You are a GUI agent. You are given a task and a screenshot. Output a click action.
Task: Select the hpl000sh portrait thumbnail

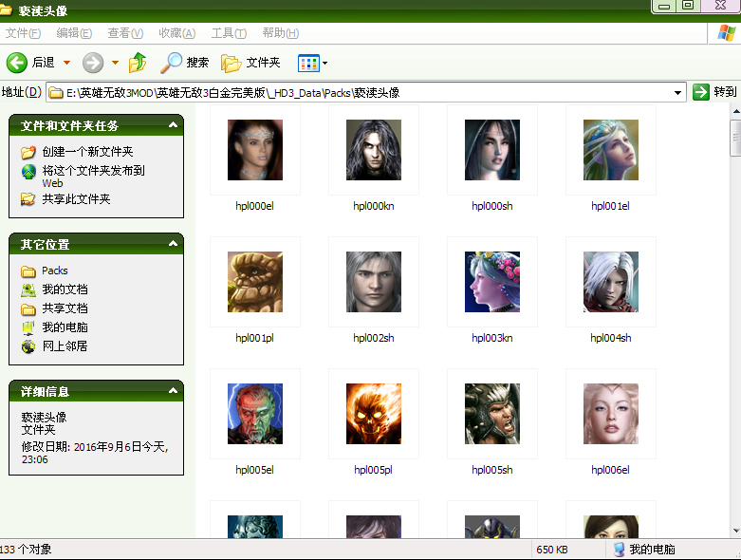(492, 150)
